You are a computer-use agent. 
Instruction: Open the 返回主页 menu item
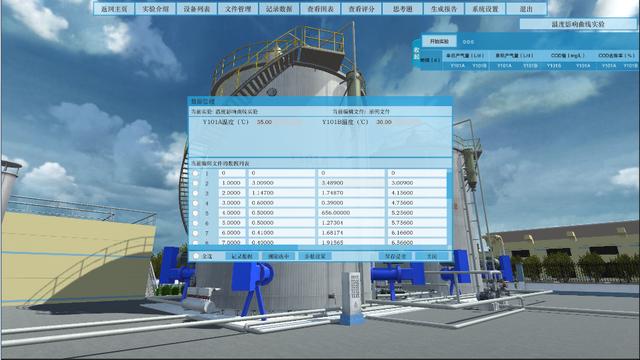click(x=114, y=9)
